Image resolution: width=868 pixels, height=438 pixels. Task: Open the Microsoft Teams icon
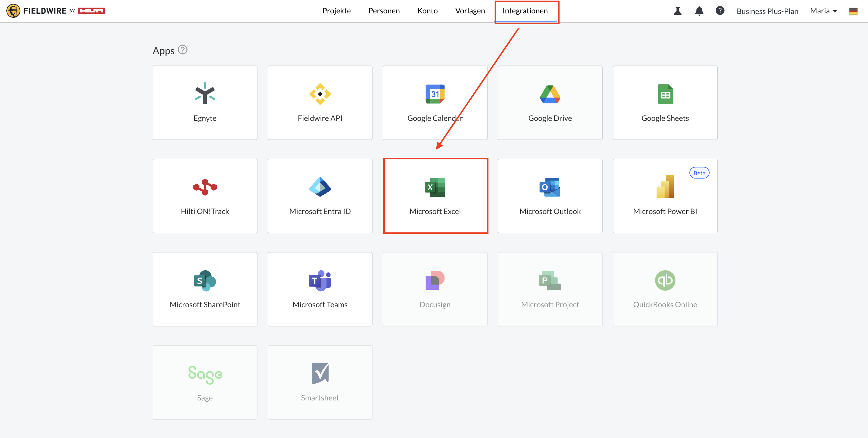pyautogui.click(x=320, y=280)
